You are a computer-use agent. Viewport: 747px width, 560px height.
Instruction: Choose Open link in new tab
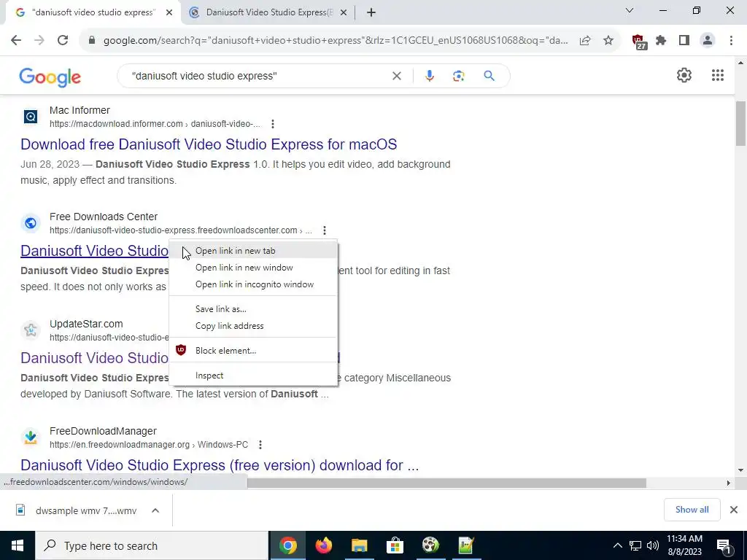253,251
